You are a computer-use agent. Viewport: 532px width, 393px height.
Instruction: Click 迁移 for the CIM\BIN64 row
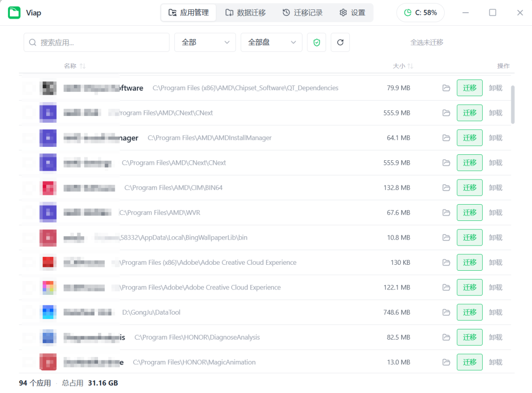click(x=469, y=188)
